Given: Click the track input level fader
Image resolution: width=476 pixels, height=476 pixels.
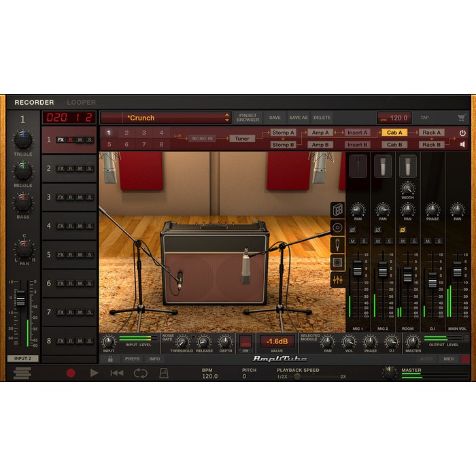Looking at the screenshot, I should coord(20,299).
